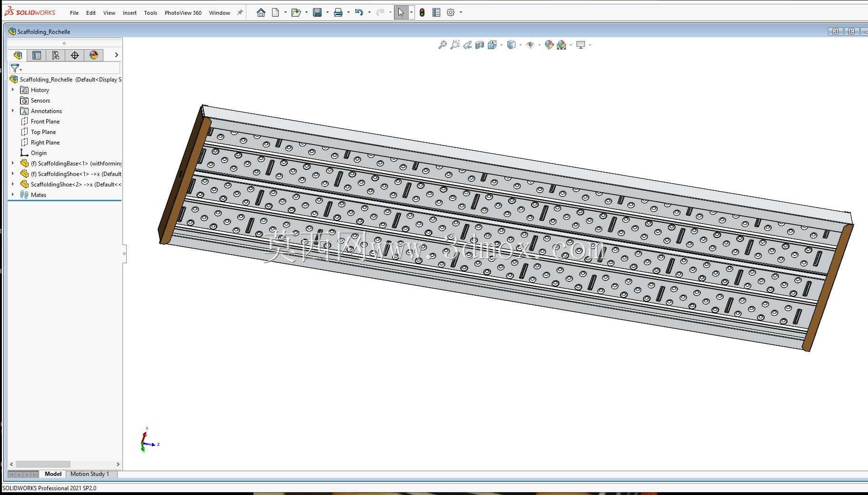Open DimXpertManager crosshair tab
This screenshot has width=868, height=495.
[75, 55]
